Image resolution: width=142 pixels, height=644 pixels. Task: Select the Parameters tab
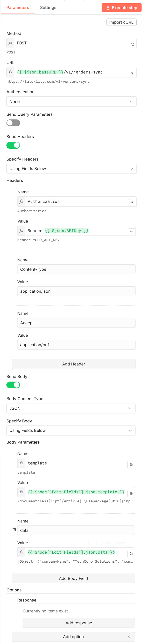click(18, 7)
